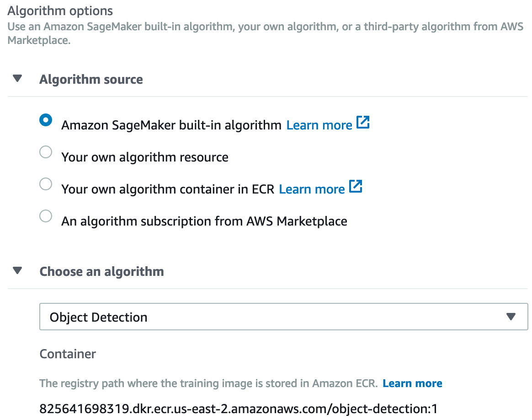Click external link icon after ECR Learn more

pos(356,187)
